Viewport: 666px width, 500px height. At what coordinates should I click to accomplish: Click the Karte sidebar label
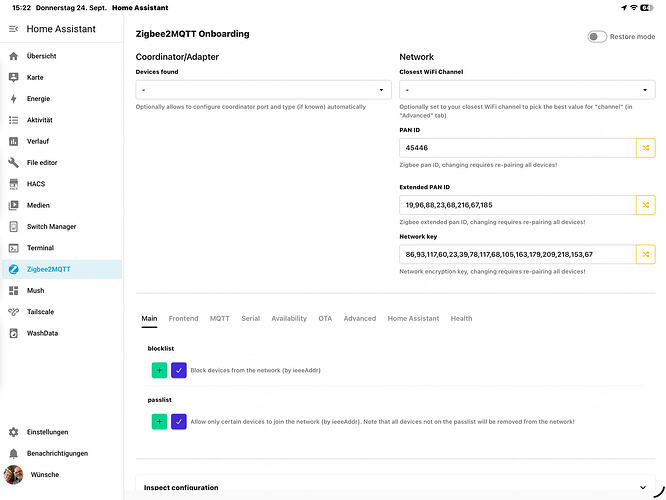(x=35, y=77)
